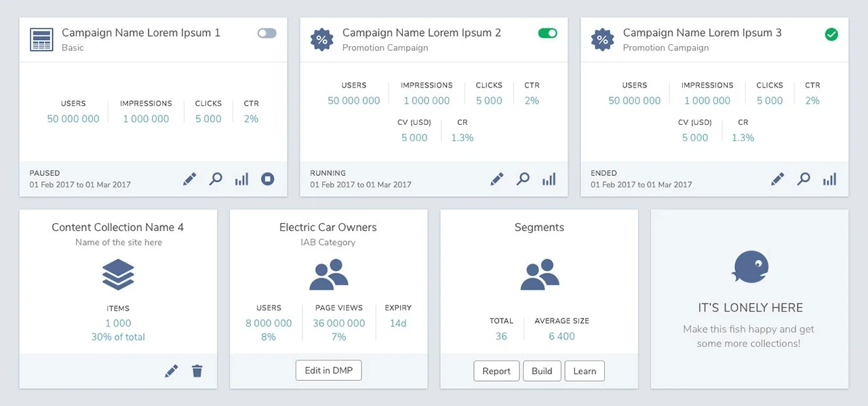Edit Campaign 2 with the pencil icon
This screenshot has width=868, height=406.
(497, 179)
